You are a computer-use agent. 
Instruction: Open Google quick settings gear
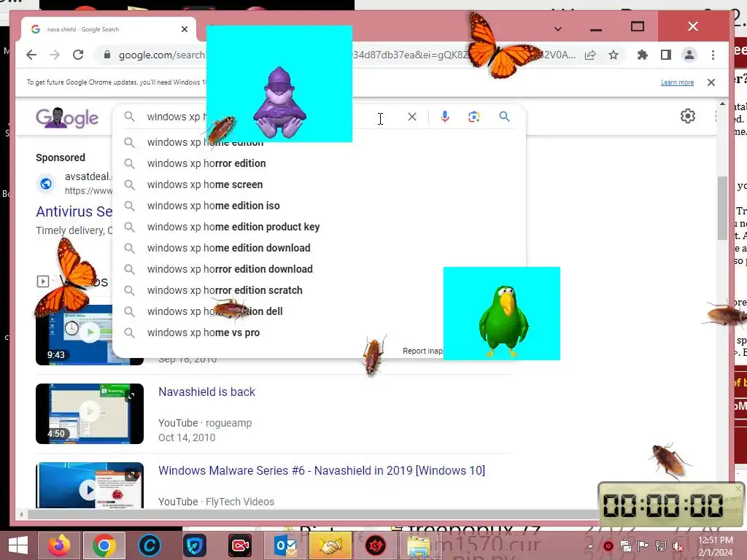coord(687,116)
